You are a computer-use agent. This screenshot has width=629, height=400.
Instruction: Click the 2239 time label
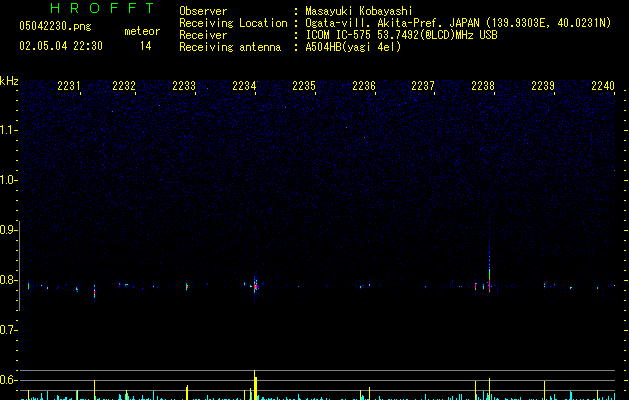pyautogui.click(x=543, y=86)
